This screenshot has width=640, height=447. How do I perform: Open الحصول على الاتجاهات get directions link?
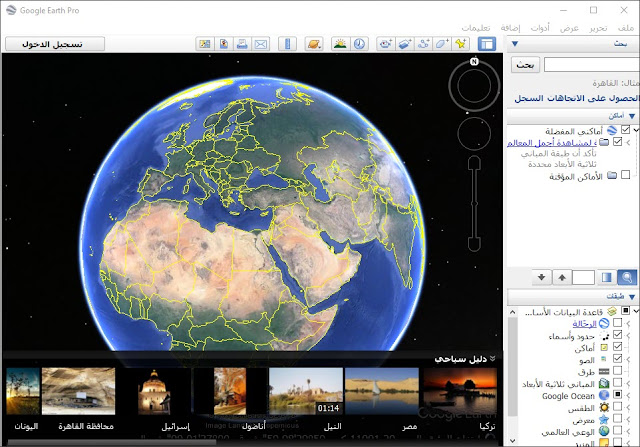(x=592, y=98)
